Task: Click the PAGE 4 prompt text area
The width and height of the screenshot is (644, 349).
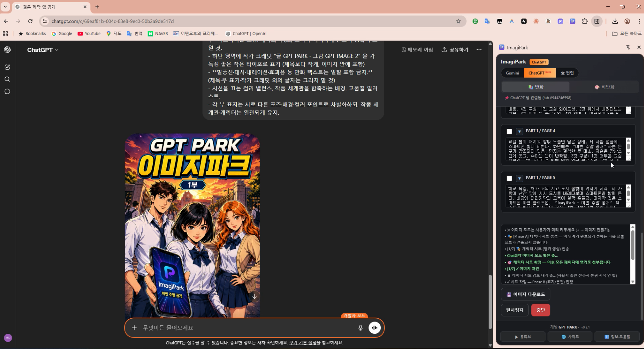Action: pos(565,149)
